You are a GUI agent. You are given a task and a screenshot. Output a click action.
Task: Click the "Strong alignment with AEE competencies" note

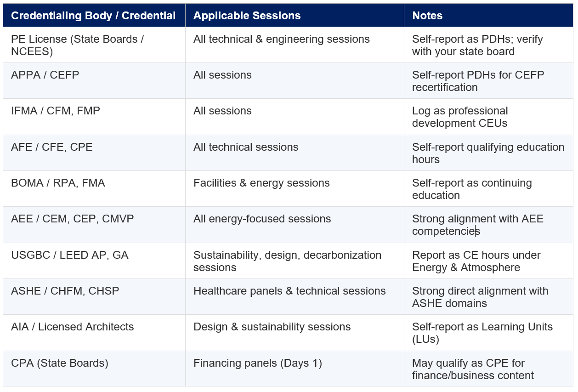pos(478,225)
